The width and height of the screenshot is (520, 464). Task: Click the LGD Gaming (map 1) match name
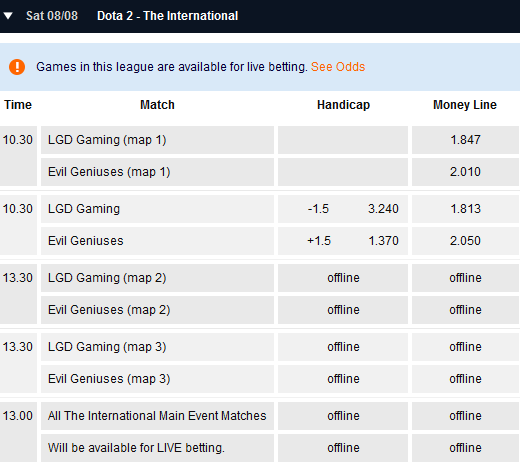click(x=107, y=140)
